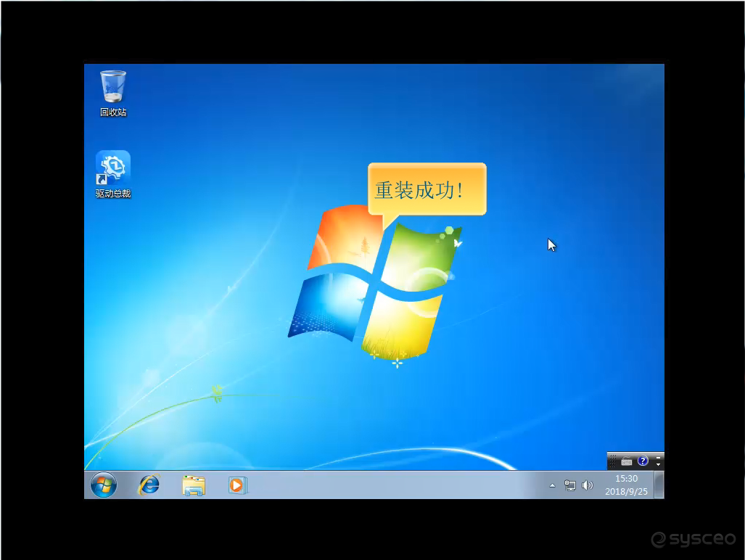Click the language bar grip handle
The width and height of the screenshot is (745, 560).
click(613, 461)
